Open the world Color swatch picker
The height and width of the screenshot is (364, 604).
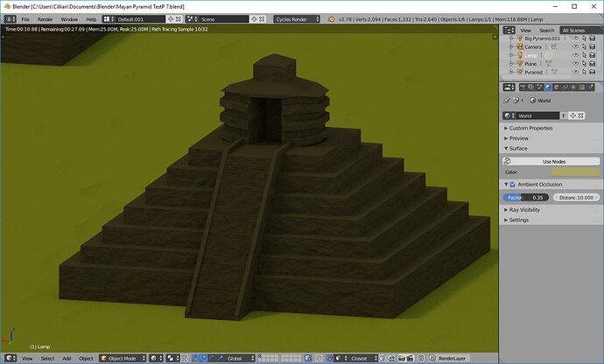coord(575,172)
